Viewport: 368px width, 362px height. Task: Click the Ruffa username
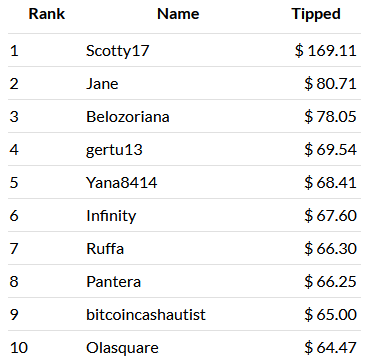click(x=105, y=249)
